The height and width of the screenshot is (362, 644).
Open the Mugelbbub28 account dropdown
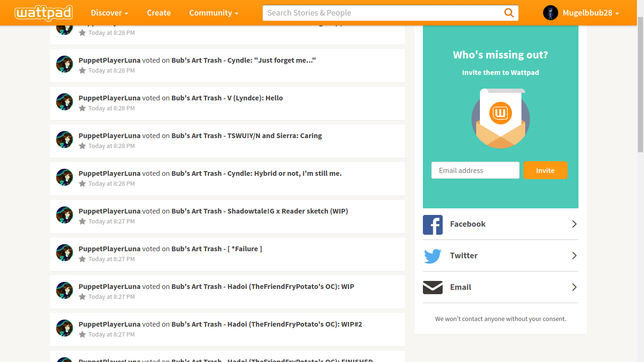coord(590,13)
